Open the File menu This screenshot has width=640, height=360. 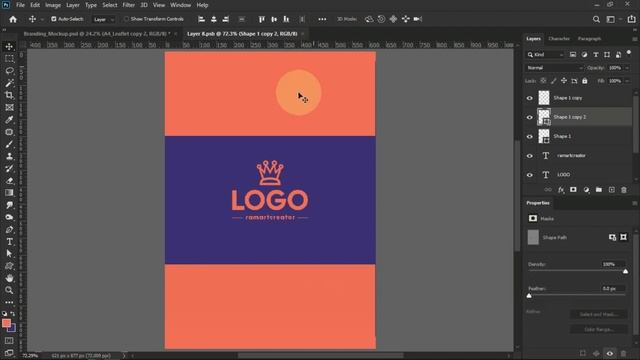pyautogui.click(x=20, y=5)
